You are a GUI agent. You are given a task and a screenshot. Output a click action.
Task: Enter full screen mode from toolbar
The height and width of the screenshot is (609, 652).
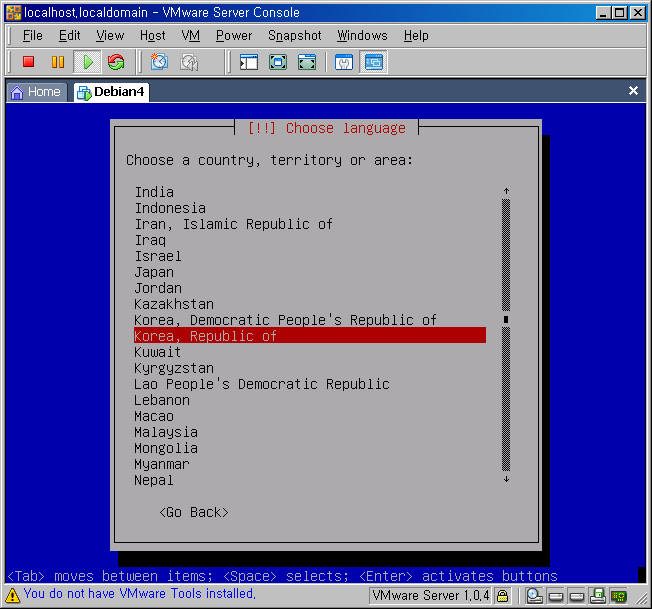click(x=278, y=62)
